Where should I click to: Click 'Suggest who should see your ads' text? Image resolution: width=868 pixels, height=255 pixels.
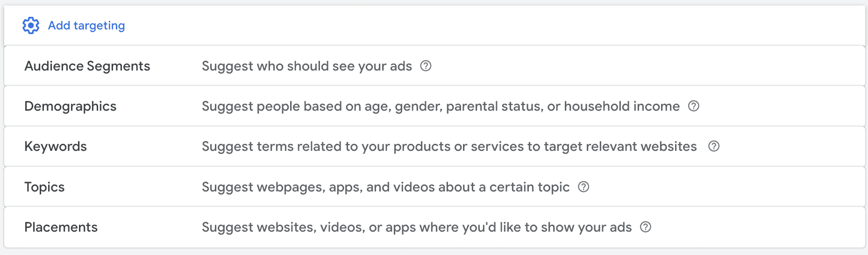307,66
